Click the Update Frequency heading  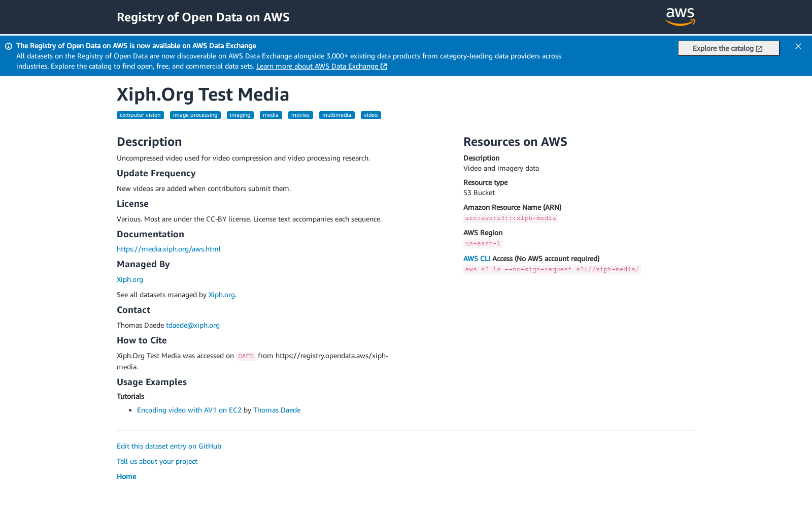tap(156, 173)
